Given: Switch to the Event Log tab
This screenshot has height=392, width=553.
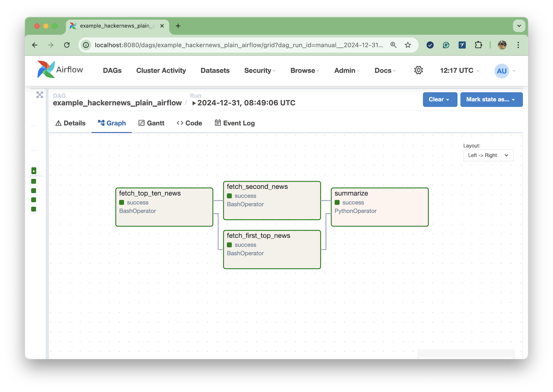Looking at the screenshot, I should (235, 123).
